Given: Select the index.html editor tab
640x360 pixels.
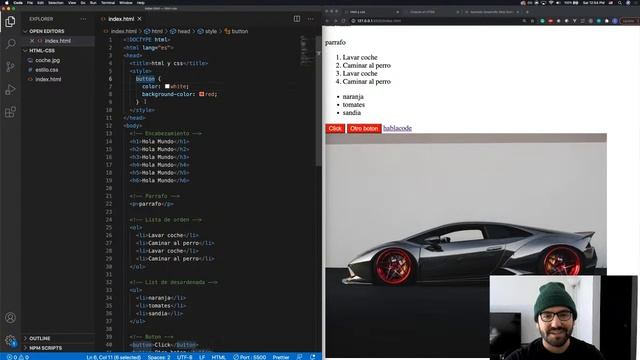Looking at the screenshot, I should (121, 19).
